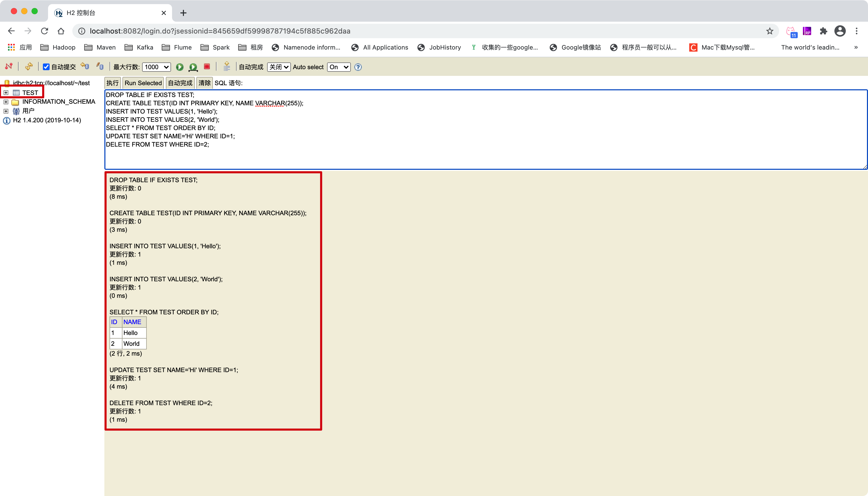868x496 pixels.
Task: Click the disconnect database icon
Action: [9, 67]
